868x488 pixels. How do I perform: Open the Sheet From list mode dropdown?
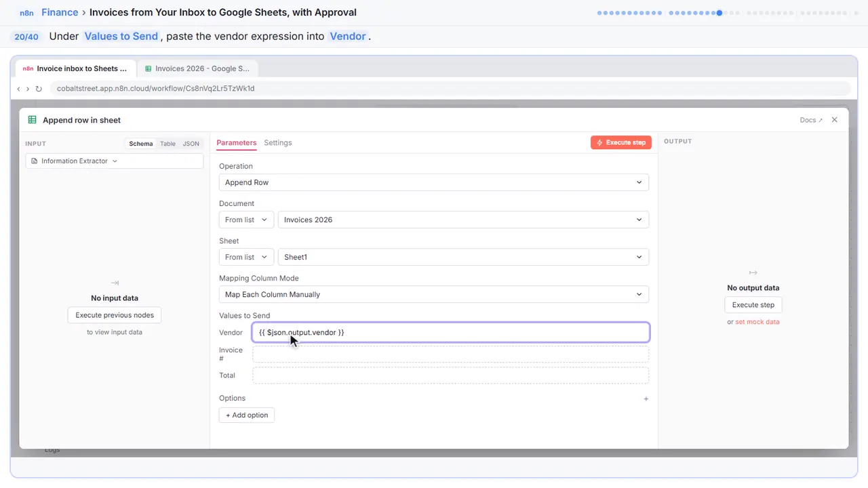tap(247, 257)
